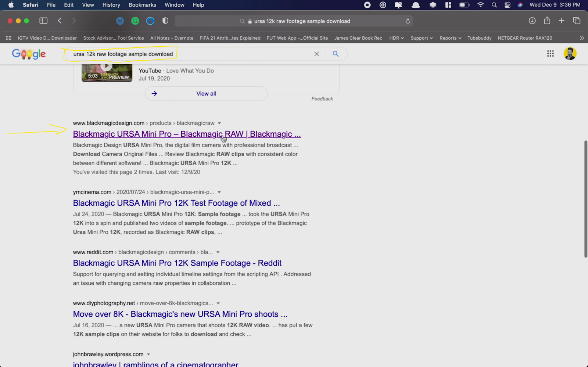Click the blue circular extension icon
588x367 pixels.
tap(150, 21)
